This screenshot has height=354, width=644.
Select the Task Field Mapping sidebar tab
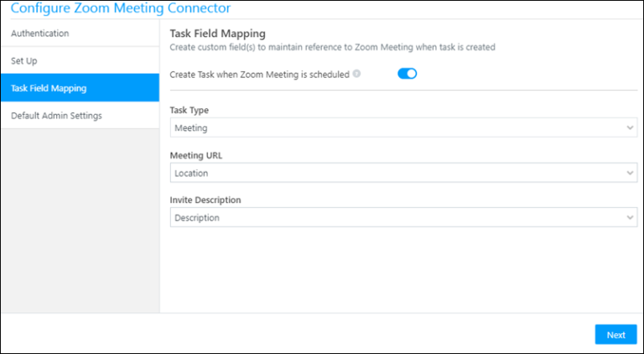click(49, 88)
